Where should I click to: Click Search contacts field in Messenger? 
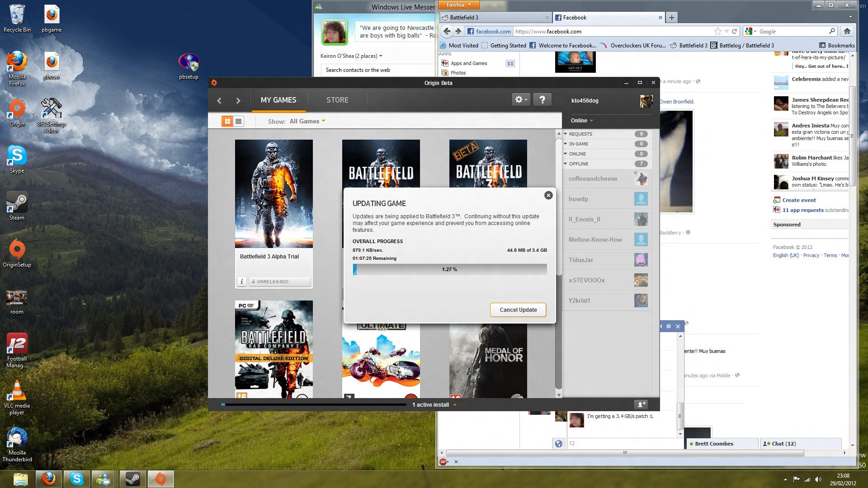377,70
